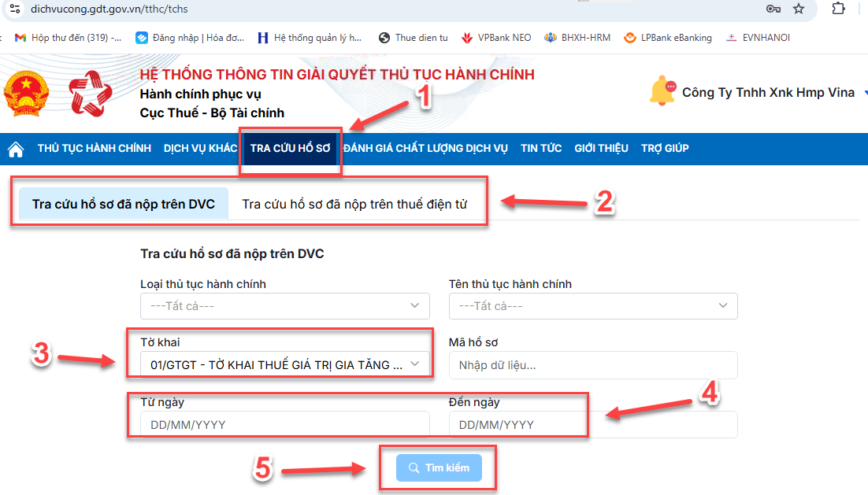Image resolution: width=868 pixels, height=495 pixels.
Task: Open the LPBank eBanking bookmark
Action: click(668, 38)
